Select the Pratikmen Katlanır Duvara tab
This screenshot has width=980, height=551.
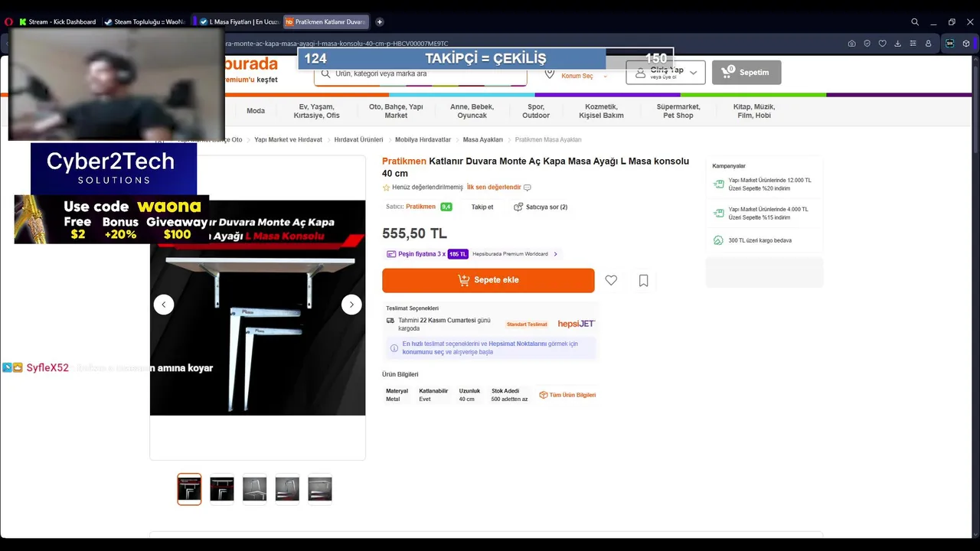pos(325,22)
